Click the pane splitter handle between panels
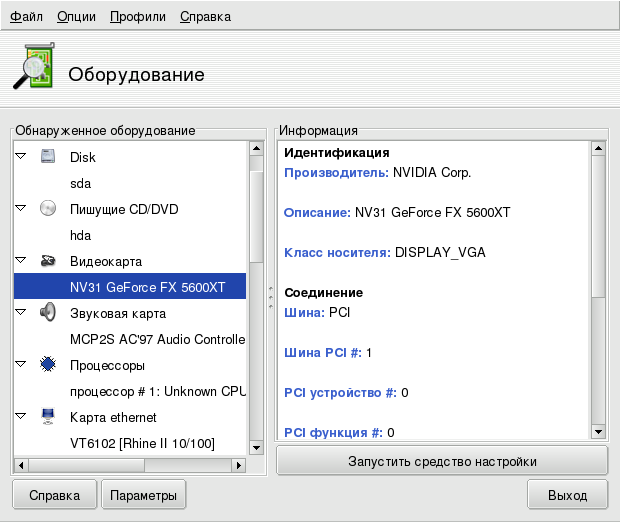Viewport: 620px width, 523px height. (x=271, y=298)
